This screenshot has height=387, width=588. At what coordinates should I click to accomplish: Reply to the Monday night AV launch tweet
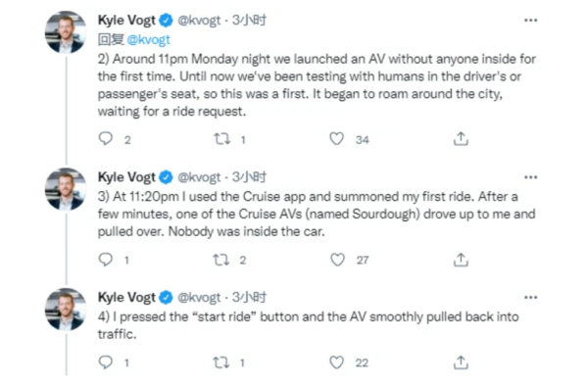click(x=106, y=139)
